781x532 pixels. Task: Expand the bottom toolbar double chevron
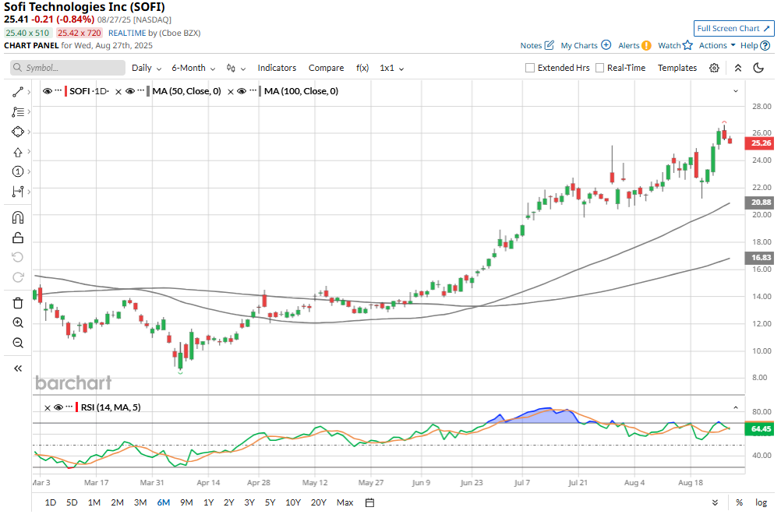(715, 502)
